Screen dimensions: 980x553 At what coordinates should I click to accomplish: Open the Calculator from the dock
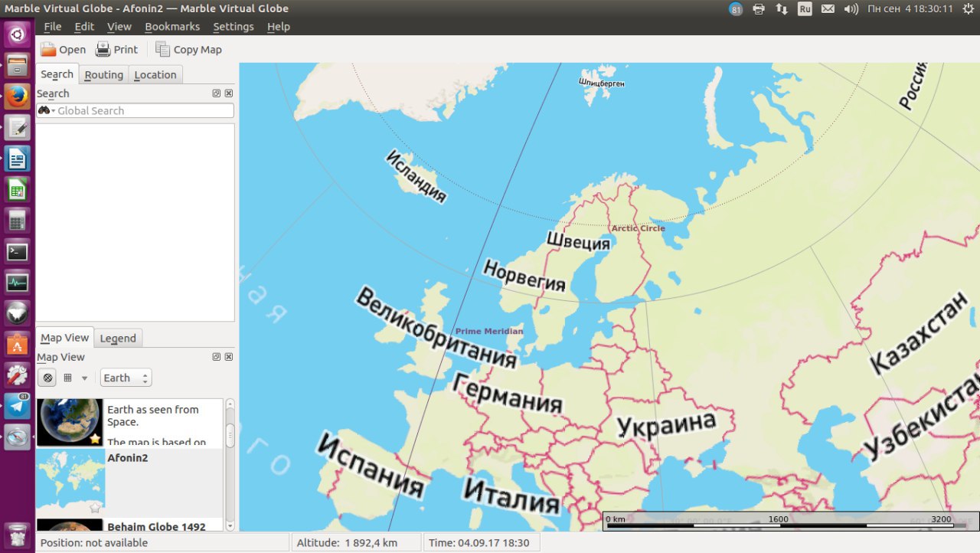(x=17, y=221)
